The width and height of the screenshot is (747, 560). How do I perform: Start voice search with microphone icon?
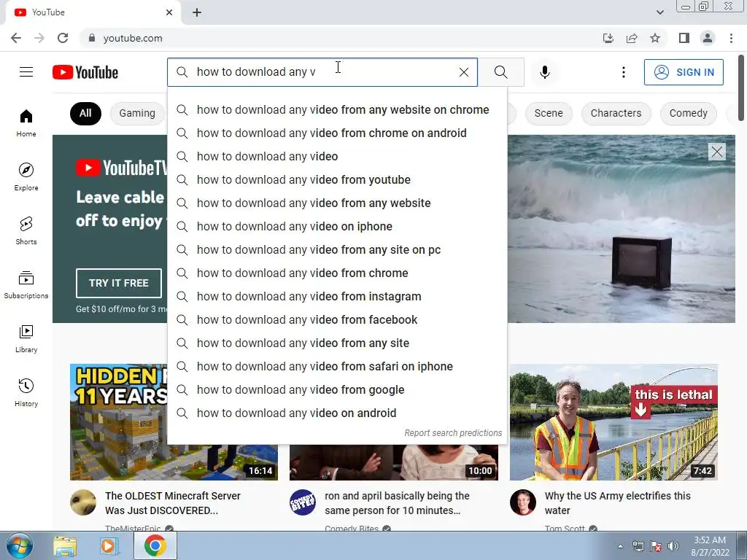point(544,72)
